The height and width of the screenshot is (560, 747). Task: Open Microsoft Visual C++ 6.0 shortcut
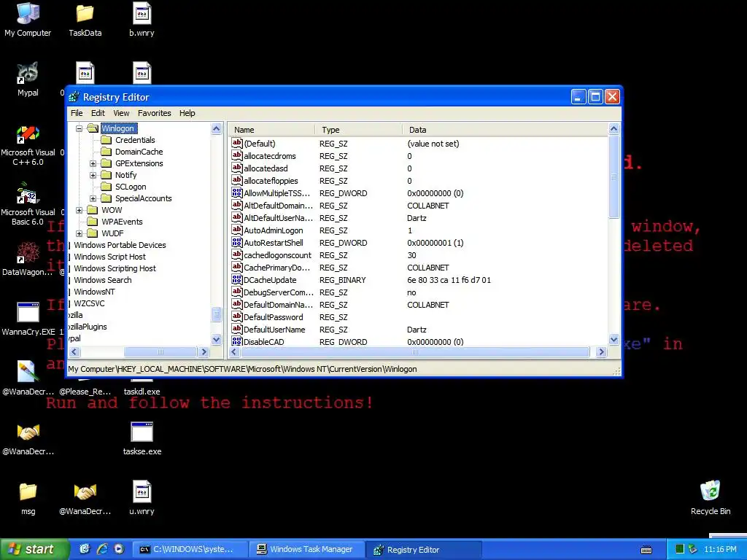click(x=28, y=146)
